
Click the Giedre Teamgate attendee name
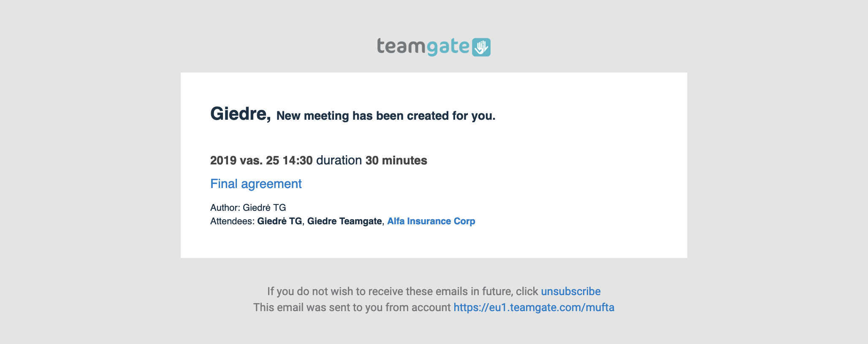(344, 221)
